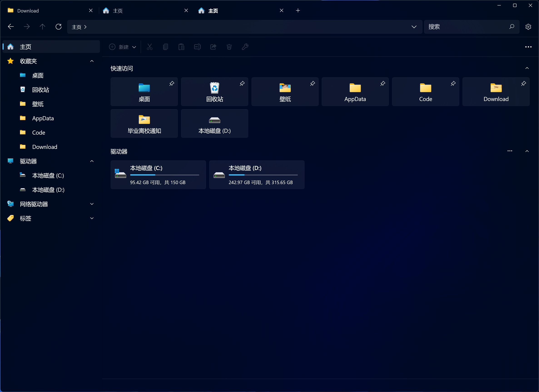Unpin the Code tile from quick access

click(453, 84)
